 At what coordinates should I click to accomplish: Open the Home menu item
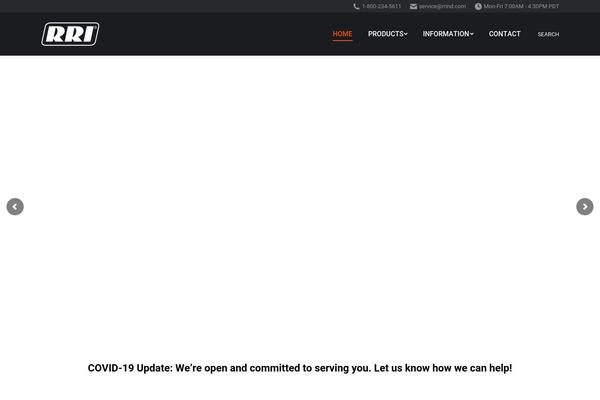coord(342,34)
